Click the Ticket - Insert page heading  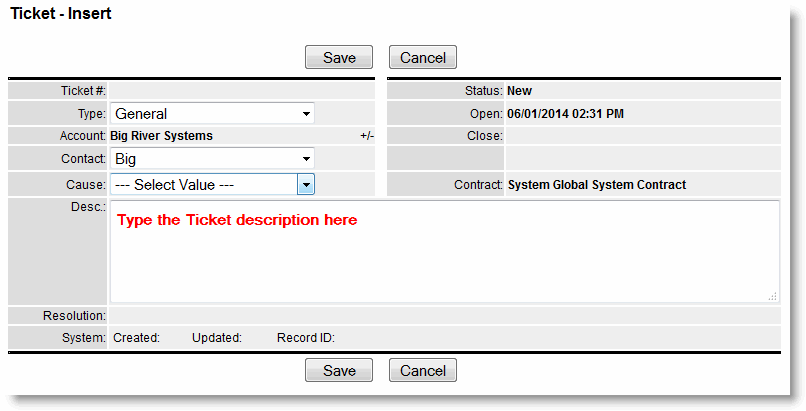coord(61,14)
